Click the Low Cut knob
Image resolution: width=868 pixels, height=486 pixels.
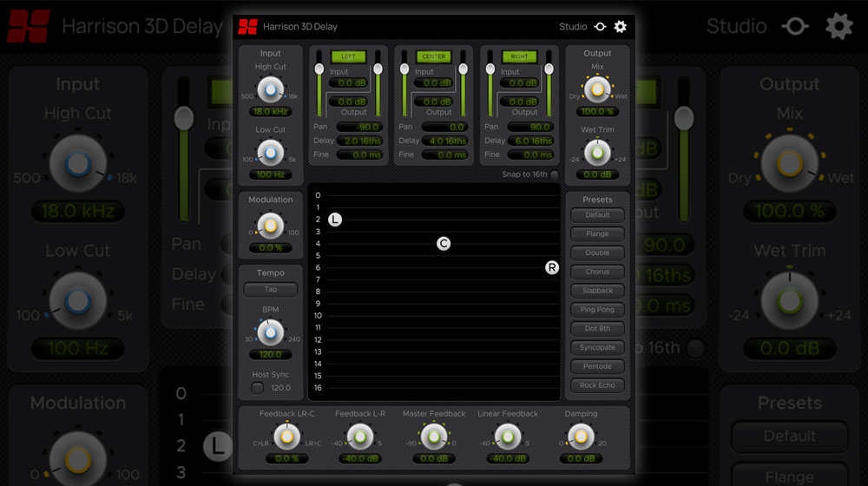point(271,153)
